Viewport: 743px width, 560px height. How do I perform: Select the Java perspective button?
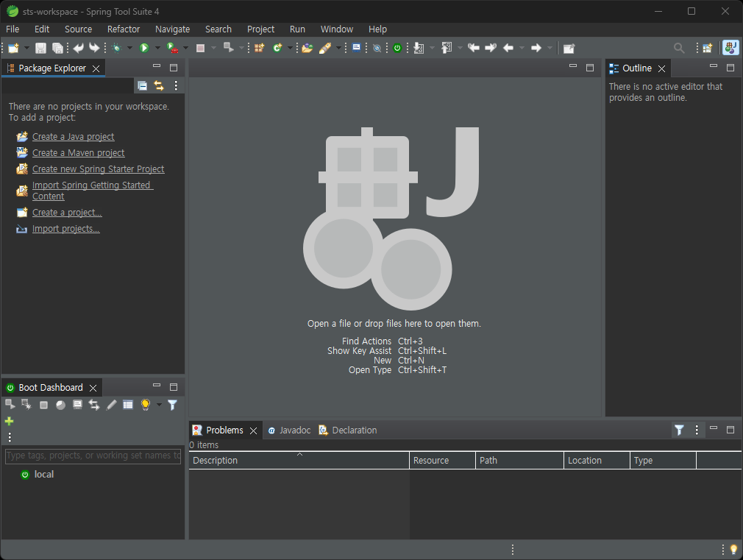click(730, 48)
